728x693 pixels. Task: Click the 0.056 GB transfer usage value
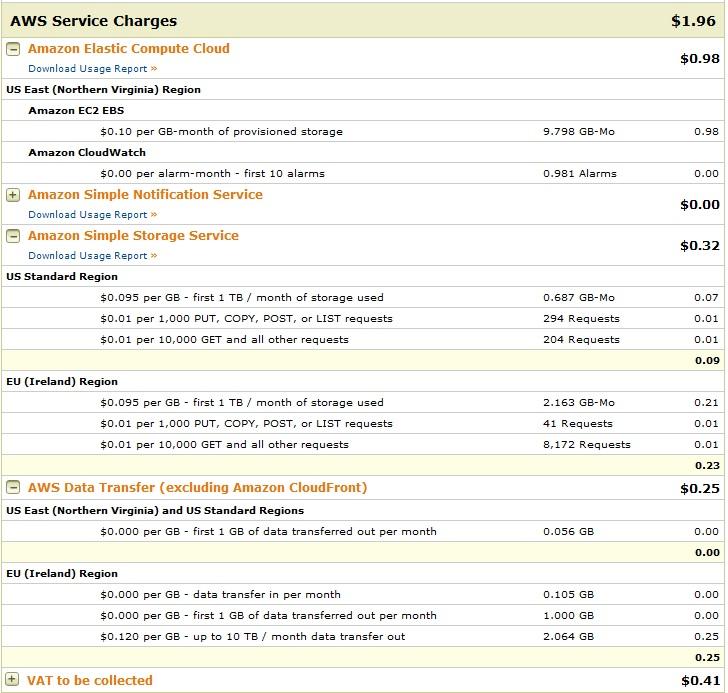pos(569,531)
